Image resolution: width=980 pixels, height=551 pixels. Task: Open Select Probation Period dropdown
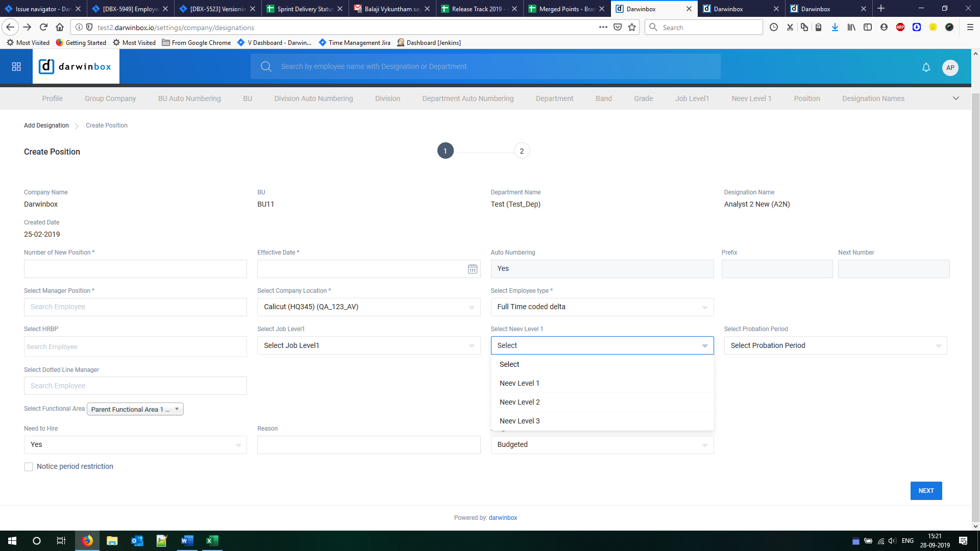tap(835, 345)
